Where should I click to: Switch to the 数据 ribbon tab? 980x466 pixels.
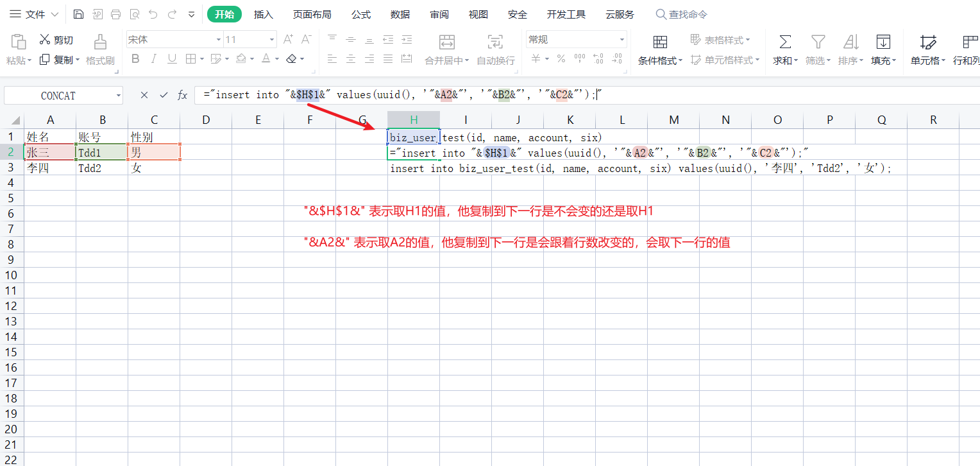coord(400,13)
